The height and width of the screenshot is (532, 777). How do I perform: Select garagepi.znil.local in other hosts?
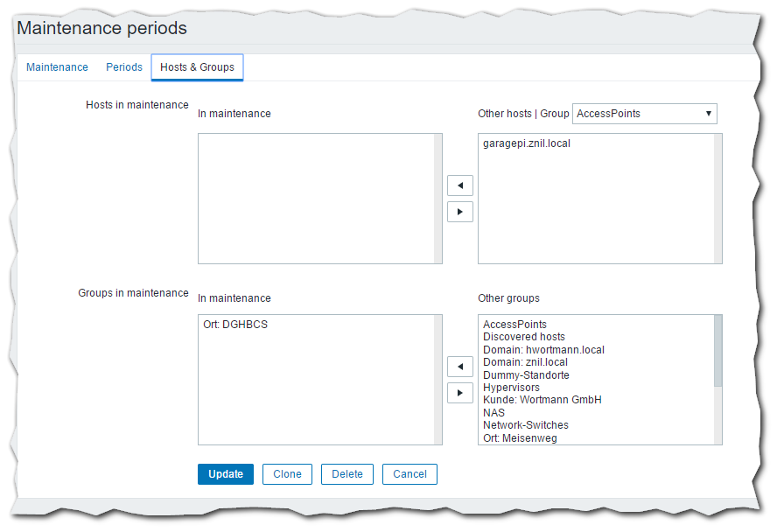point(526,143)
